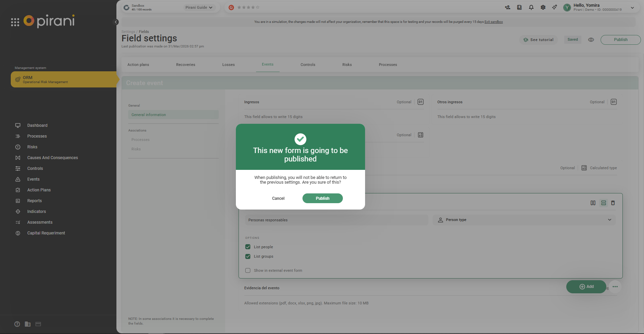The image size is (644, 334).
Task: Toggle the preview eye icon
Action: [x=591, y=40]
